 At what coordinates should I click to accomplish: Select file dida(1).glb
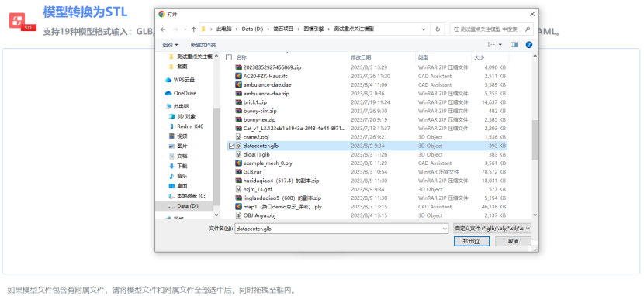pos(257,154)
